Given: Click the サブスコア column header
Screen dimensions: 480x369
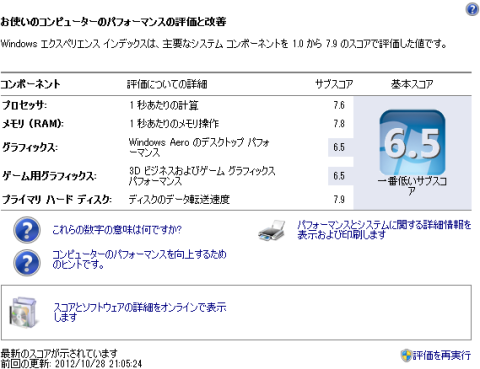Looking at the screenshot, I should [x=334, y=84].
